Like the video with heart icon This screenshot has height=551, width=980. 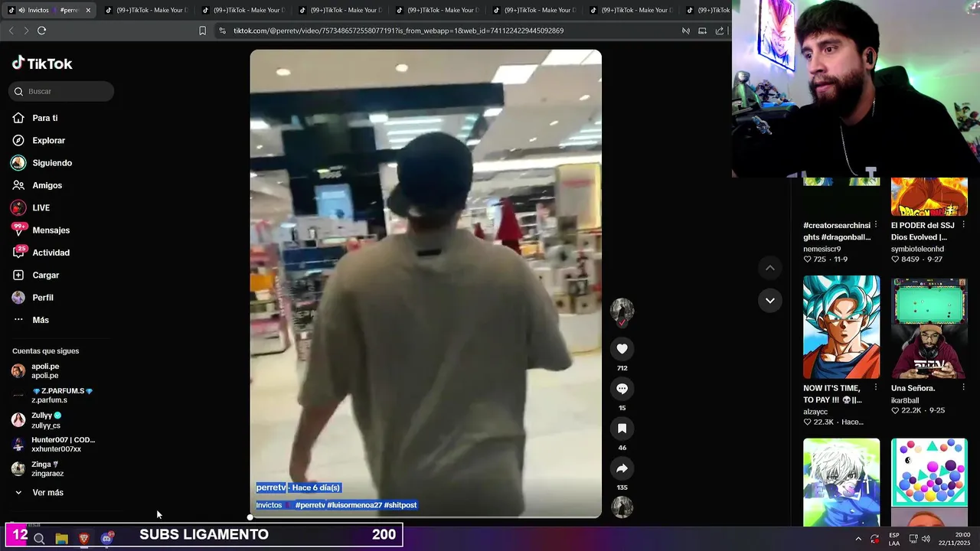click(x=622, y=349)
